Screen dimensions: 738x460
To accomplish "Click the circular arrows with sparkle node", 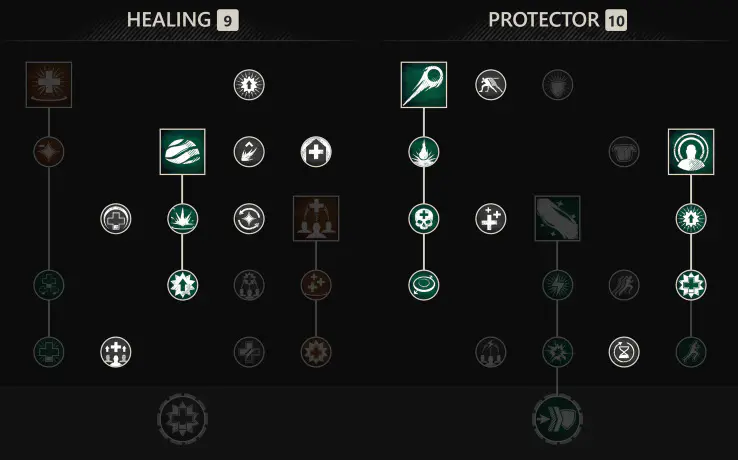I will pos(249,218).
